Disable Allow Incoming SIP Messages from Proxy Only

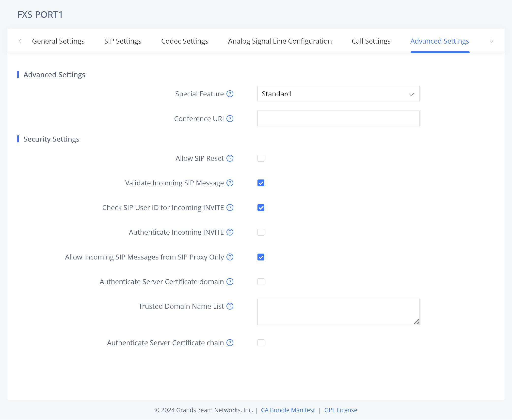(x=261, y=257)
